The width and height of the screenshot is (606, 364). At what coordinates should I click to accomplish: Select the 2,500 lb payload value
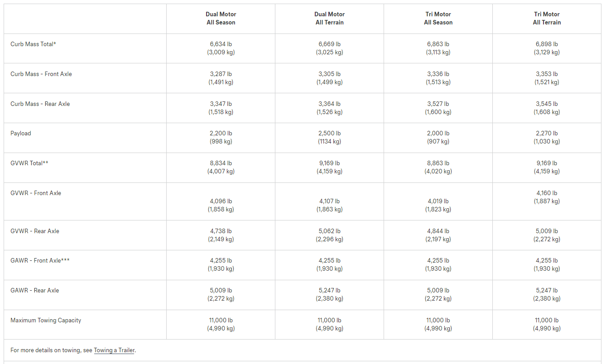coord(329,134)
